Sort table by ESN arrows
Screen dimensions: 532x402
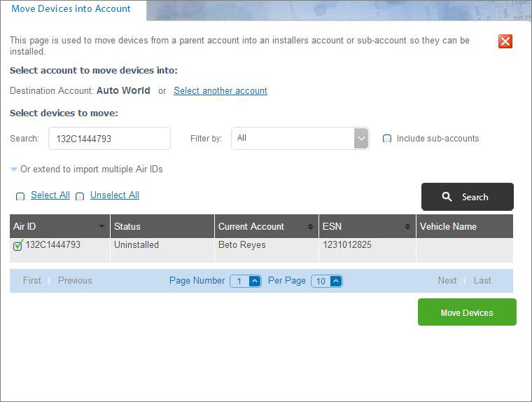[407, 227]
